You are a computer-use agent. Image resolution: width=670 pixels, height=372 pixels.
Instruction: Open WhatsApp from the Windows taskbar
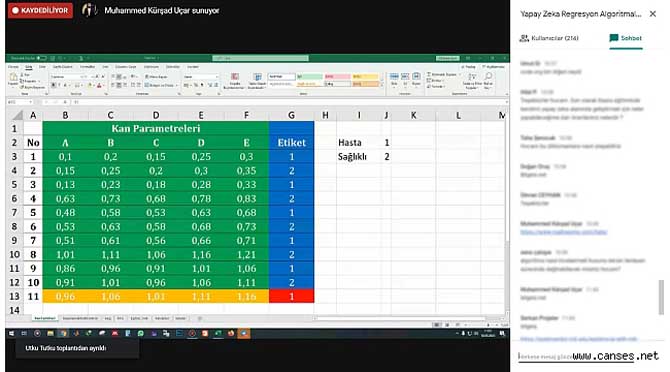(141, 334)
